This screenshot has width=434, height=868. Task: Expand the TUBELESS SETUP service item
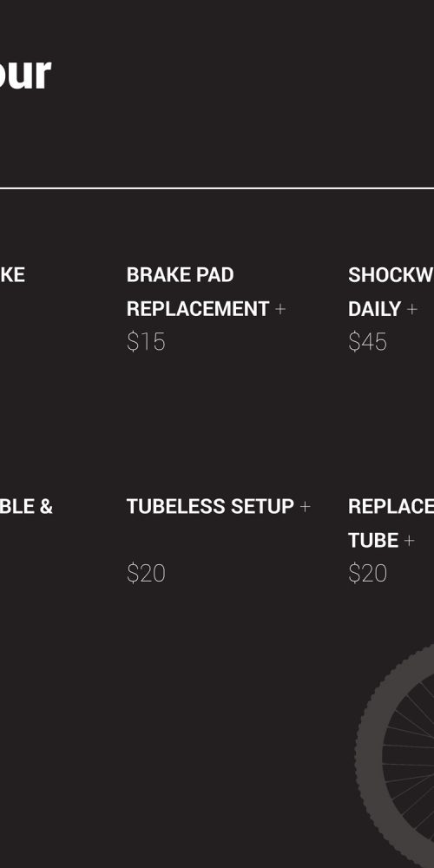point(210,507)
